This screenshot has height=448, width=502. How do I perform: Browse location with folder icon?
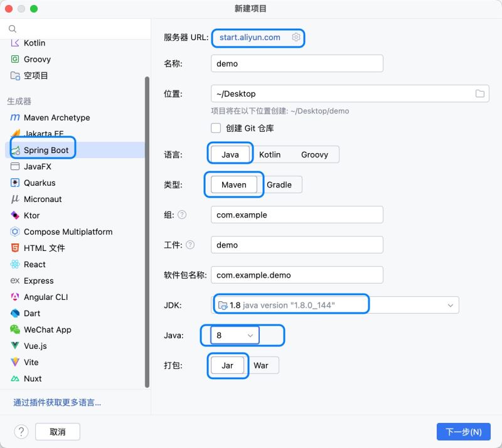(x=480, y=93)
